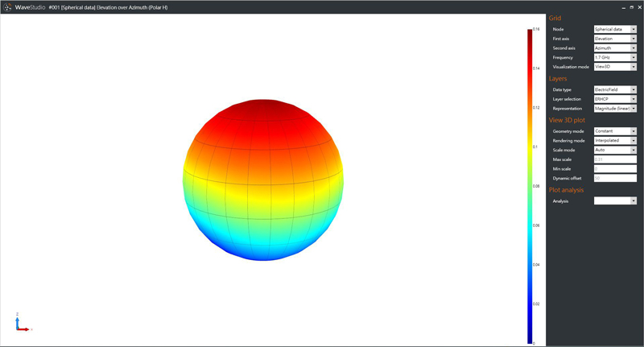644x347 pixels.
Task: Click the XYZ axis orientation gizmo
Action: coord(22,324)
